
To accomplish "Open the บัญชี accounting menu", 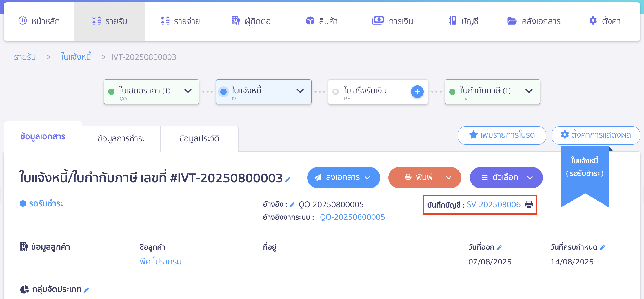I will click(463, 21).
